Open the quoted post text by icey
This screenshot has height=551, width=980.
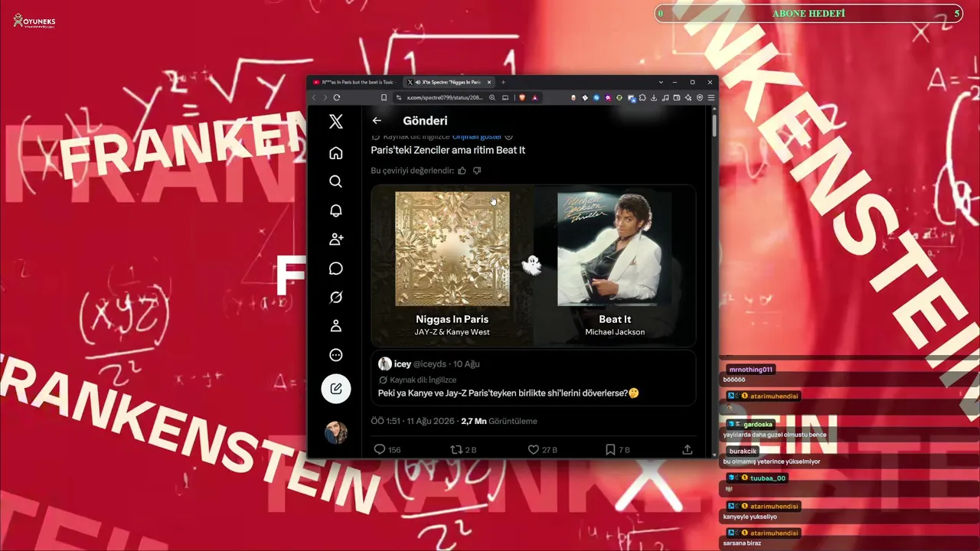[508, 393]
